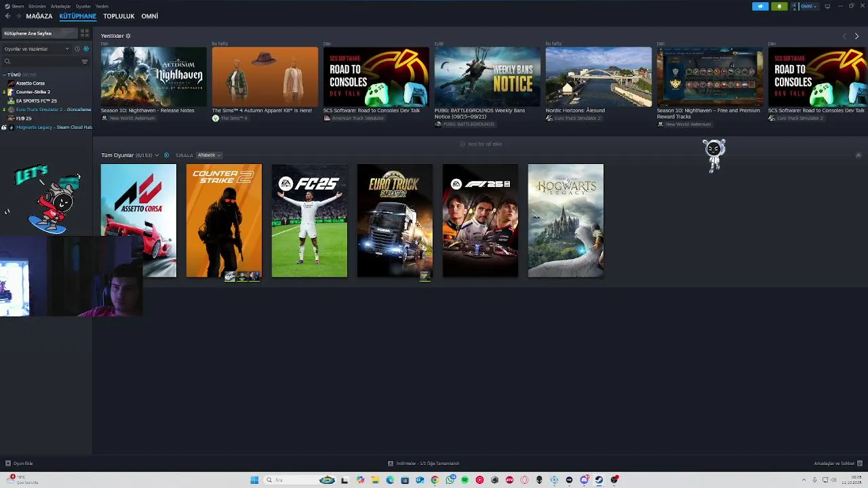868x488 pixels.
Task: Open the Hogwarts Legacy game cover
Action: tap(566, 220)
